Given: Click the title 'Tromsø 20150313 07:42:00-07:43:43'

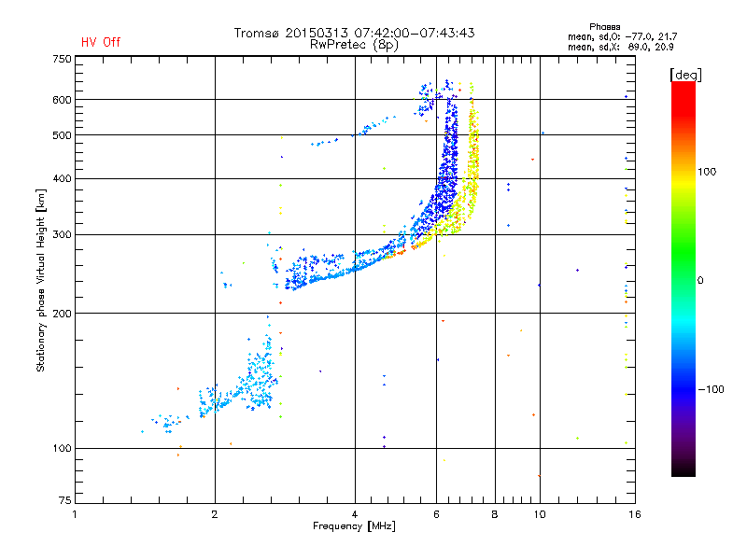Looking at the screenshot, I should (354, 33).
